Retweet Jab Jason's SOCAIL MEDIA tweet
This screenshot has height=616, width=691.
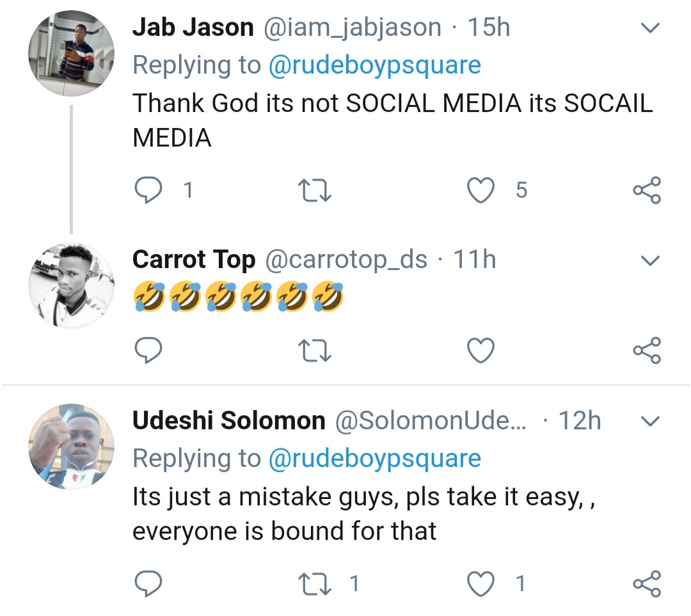315,191
